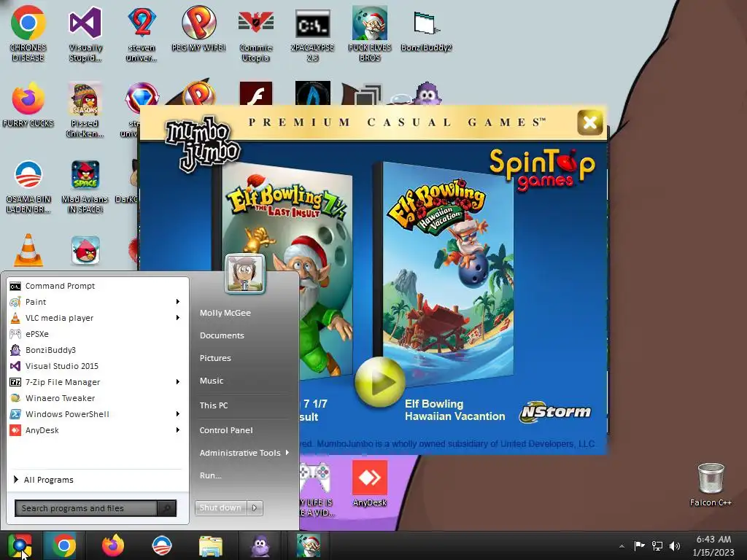Open the CHRONES DISEASE Chrome desktop icon
The image size is (747, 560).
pyautogui.click(x=28, y=34)
